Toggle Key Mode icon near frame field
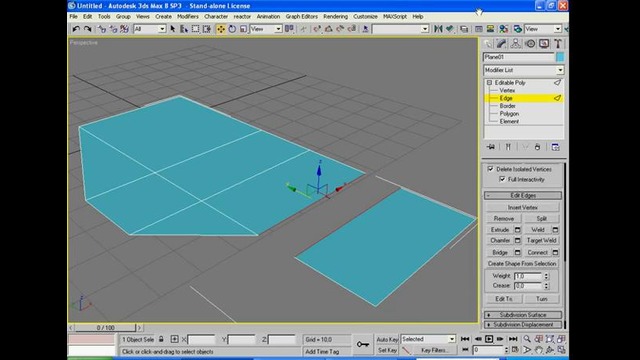Image resolution: width=640 pixels, height=360 pixels. [465, 350]
